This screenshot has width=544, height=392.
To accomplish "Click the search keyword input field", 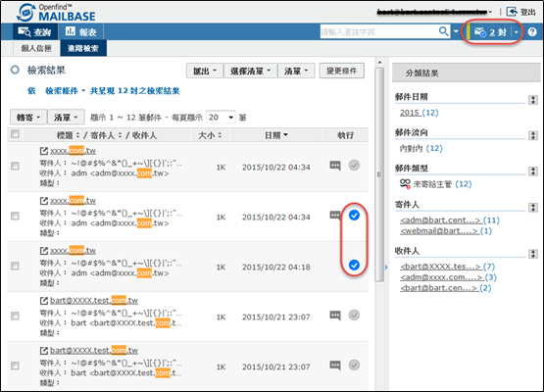I will coord(378,31).
